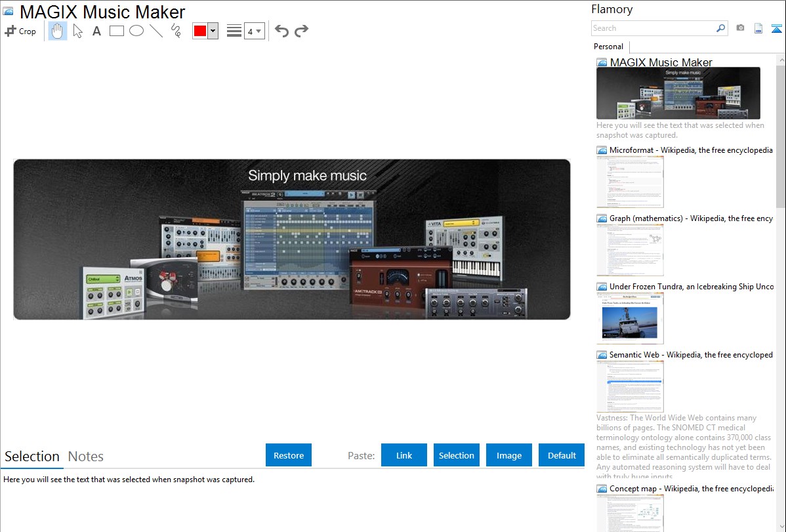Click the Default paste button
The width and height of the screenshot is (786, 532).
[562, 455]
